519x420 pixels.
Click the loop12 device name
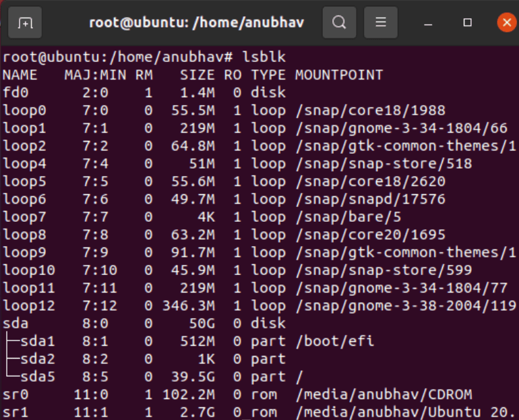click(x=29, y=306)
